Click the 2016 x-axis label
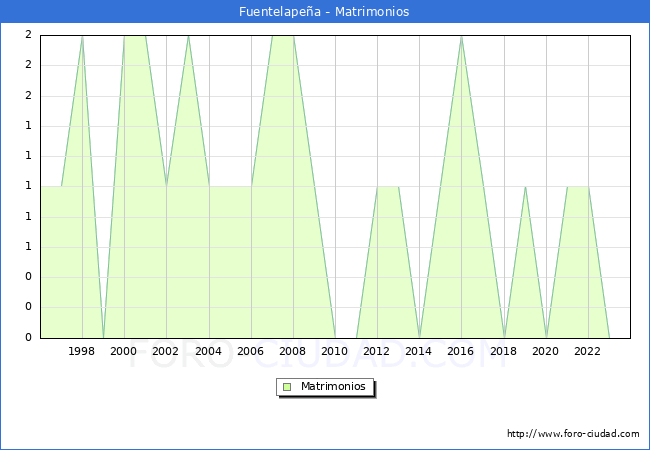Screen dimensions: 650x450 pyautogui.click(x=461, y=351)
